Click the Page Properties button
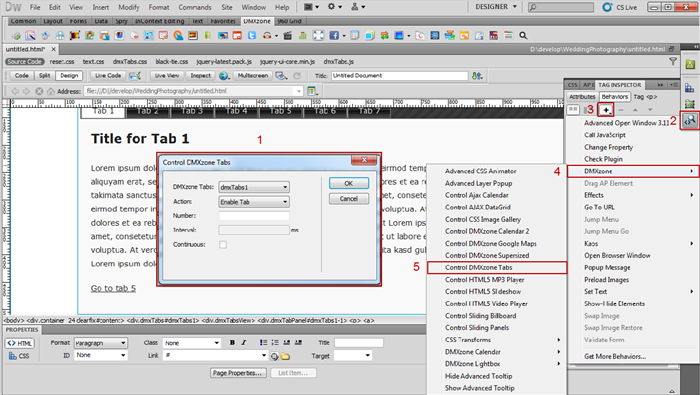Image resolution: width=700 pixels, height=395 pixels. (238, 373)
